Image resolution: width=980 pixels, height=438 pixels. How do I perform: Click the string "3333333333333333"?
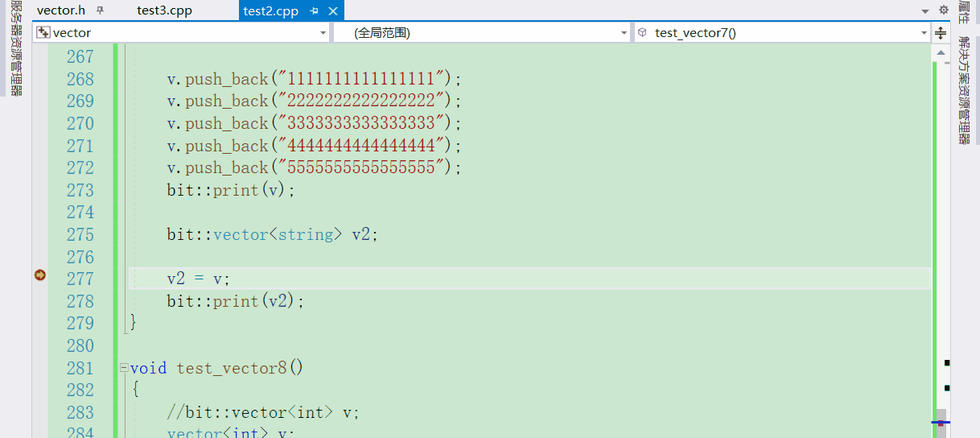[361, 123]
